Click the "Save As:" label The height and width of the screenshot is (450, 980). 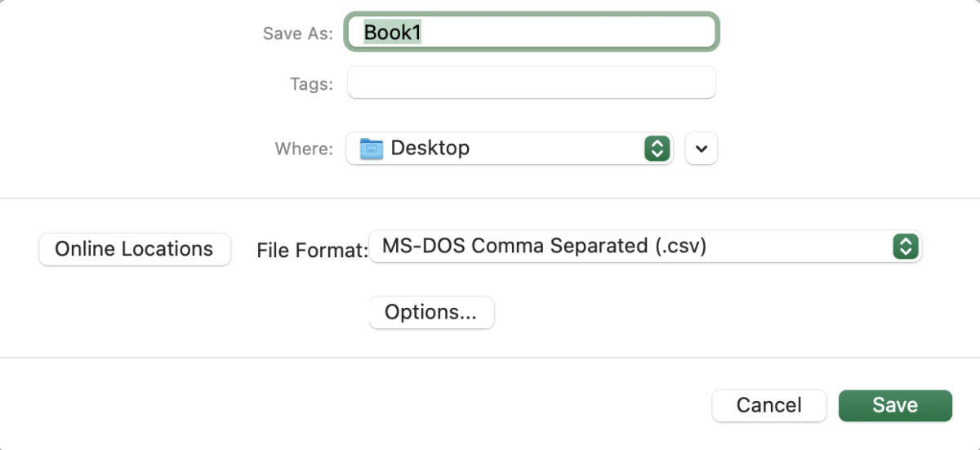pyautogui.click(x=297, y=33)
